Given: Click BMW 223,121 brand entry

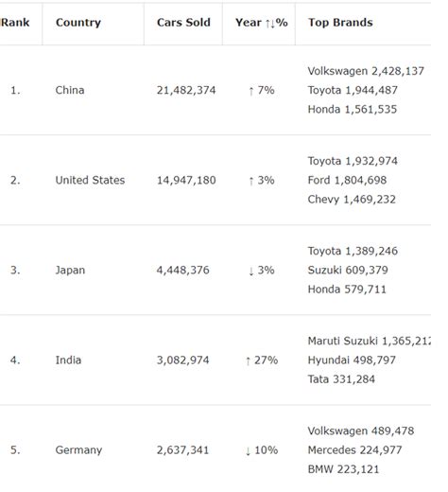Looking at the screenshot, I should pyautogui.click(x=343, y=469).
